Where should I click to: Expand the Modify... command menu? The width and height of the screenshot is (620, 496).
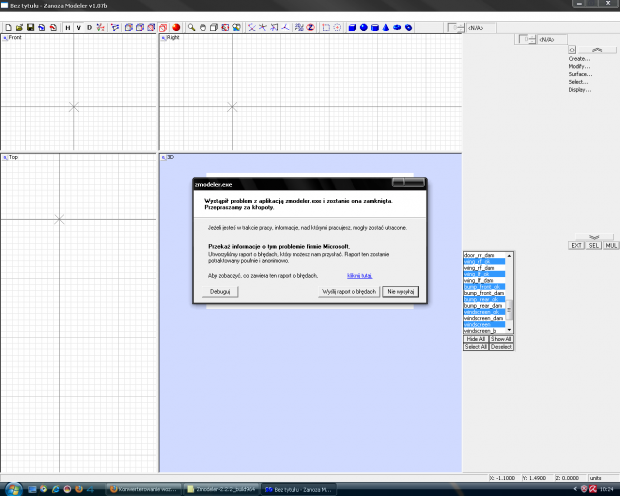pos(579,66)
